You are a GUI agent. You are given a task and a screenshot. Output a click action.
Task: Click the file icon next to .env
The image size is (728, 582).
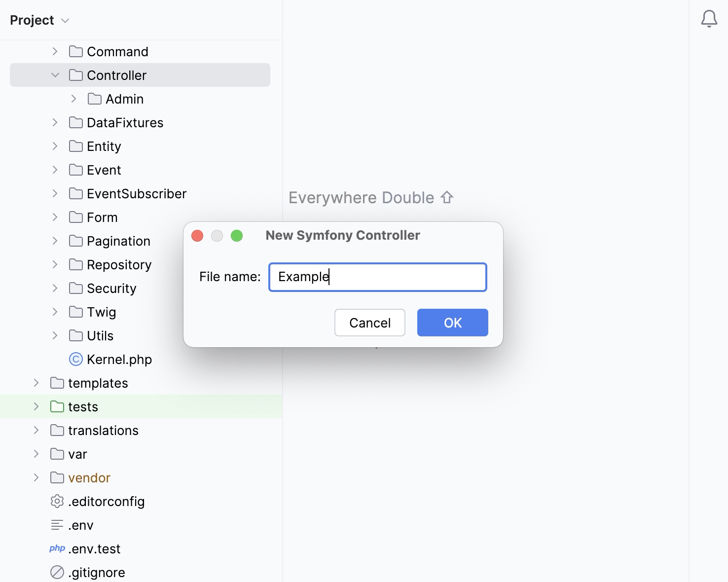coord(57,525)
